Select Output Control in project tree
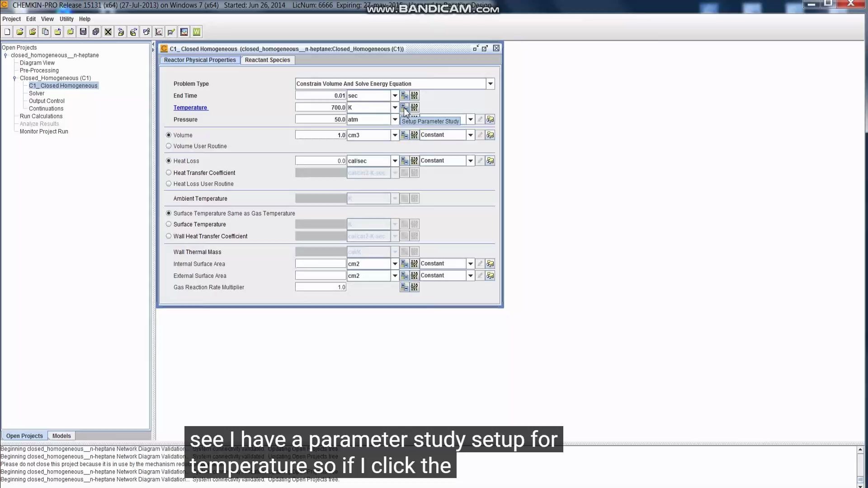The height and width of the screenshot is (488, 868). [x=47, y=101]
